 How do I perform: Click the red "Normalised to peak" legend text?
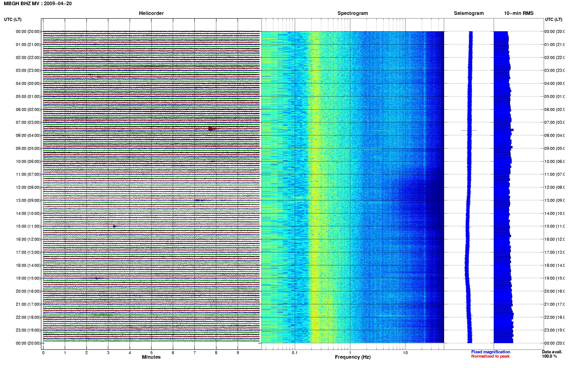[490, 356]
